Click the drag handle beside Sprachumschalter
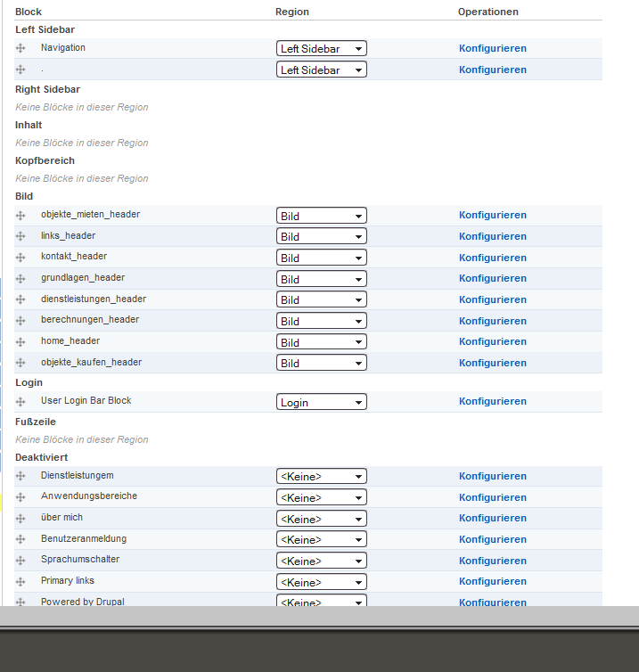 (x=20, y=561)
